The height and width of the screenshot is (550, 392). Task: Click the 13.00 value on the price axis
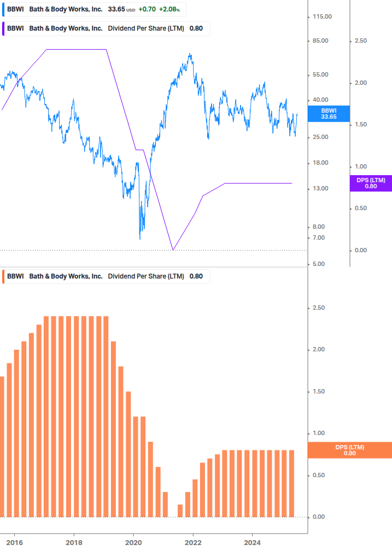(x=320, y=189)
